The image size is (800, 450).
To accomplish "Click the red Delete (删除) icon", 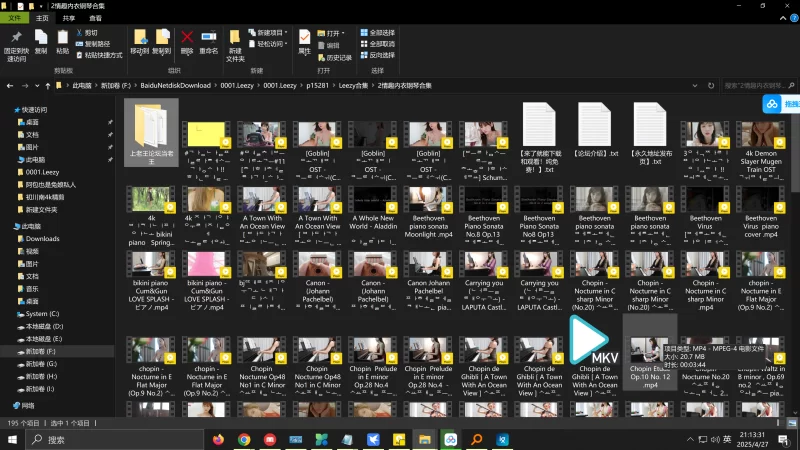I will pyautogui.click(x=187, y=41).
